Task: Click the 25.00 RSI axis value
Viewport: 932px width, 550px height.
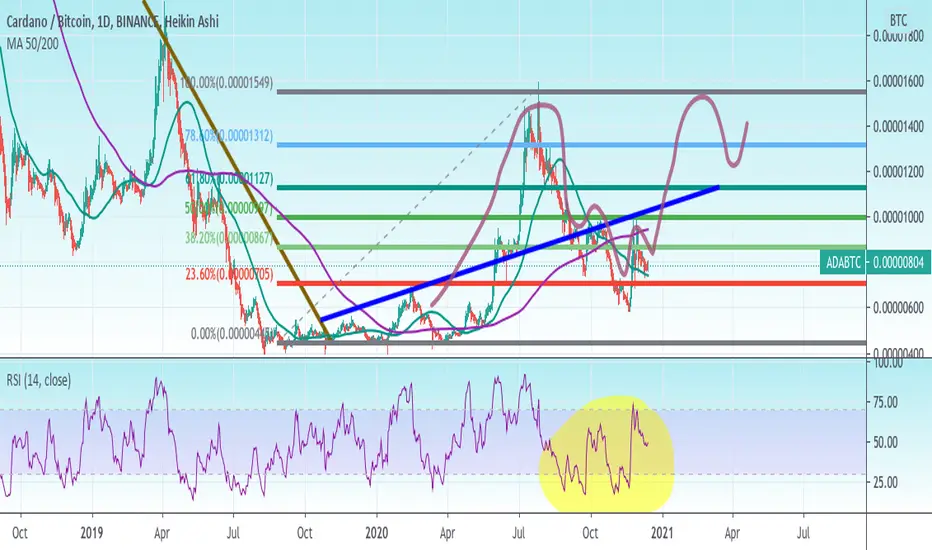Action: 885,482
